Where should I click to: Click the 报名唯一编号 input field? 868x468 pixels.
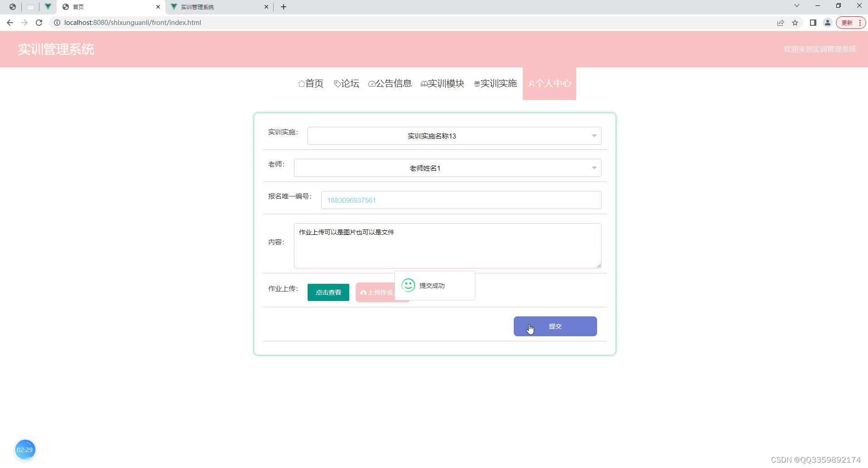pyautogui.click(x=461, y=200)
